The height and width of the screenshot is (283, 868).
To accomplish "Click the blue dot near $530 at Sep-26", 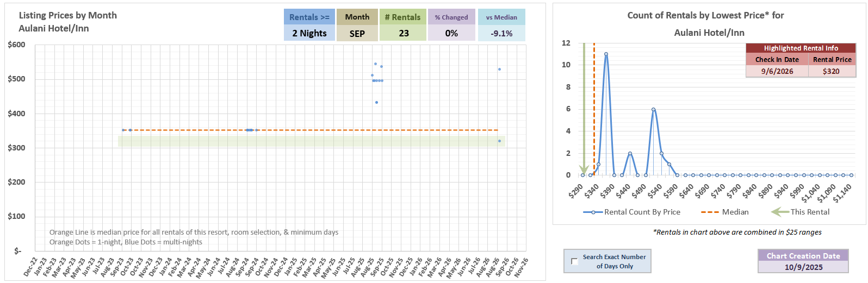I will pos(499,69).
